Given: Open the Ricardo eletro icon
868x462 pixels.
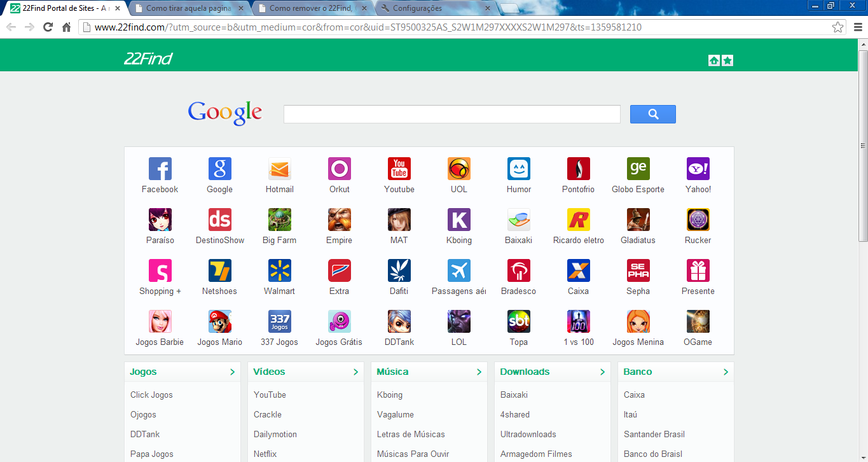Looking at the screenshot, I should click(x=579, y=220).
